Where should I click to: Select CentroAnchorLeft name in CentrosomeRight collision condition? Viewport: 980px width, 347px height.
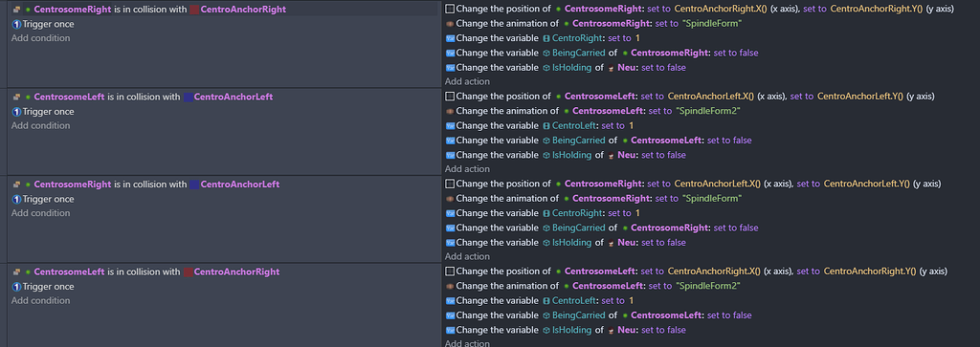tap(240, 184)
